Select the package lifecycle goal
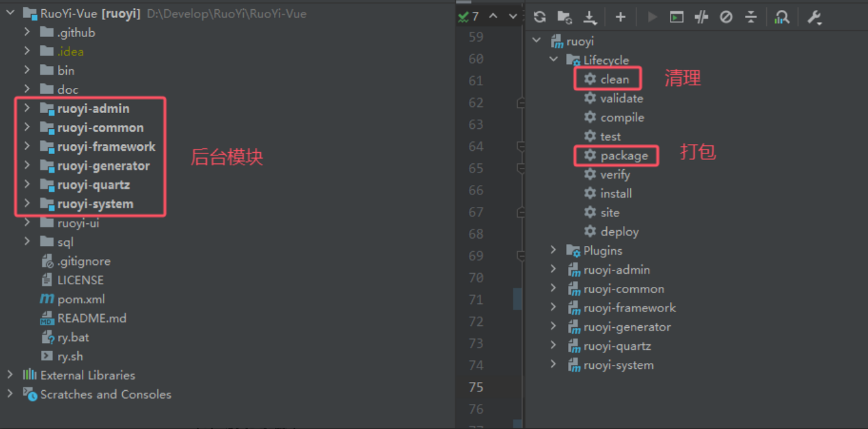This screenshot has height=429, width=868. (624, 156)
